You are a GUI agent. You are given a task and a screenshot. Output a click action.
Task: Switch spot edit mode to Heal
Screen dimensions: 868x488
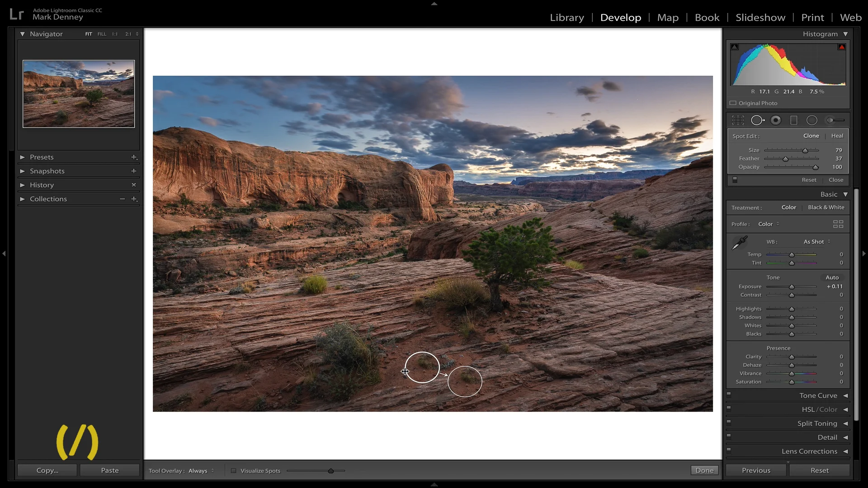[x=837, y=136]
